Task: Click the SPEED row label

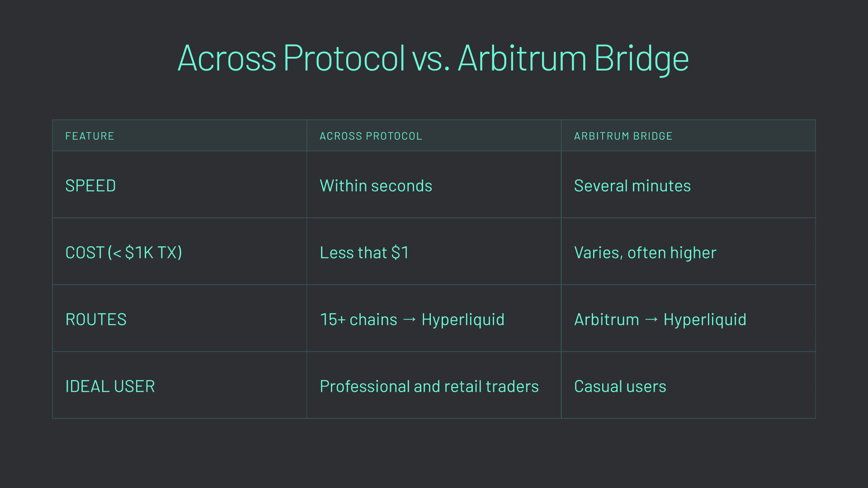Action: pyautogui.click(x=90, y=186)
